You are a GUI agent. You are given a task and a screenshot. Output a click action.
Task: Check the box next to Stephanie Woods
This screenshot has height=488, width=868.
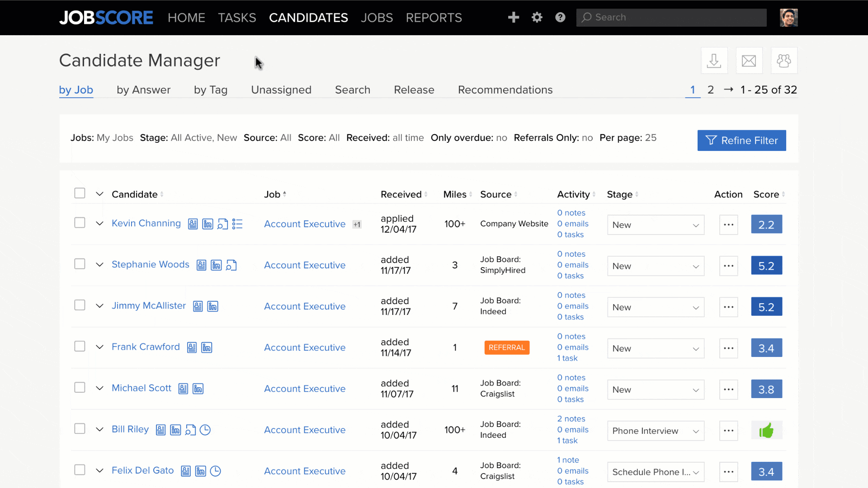click(x=80, y=264)
